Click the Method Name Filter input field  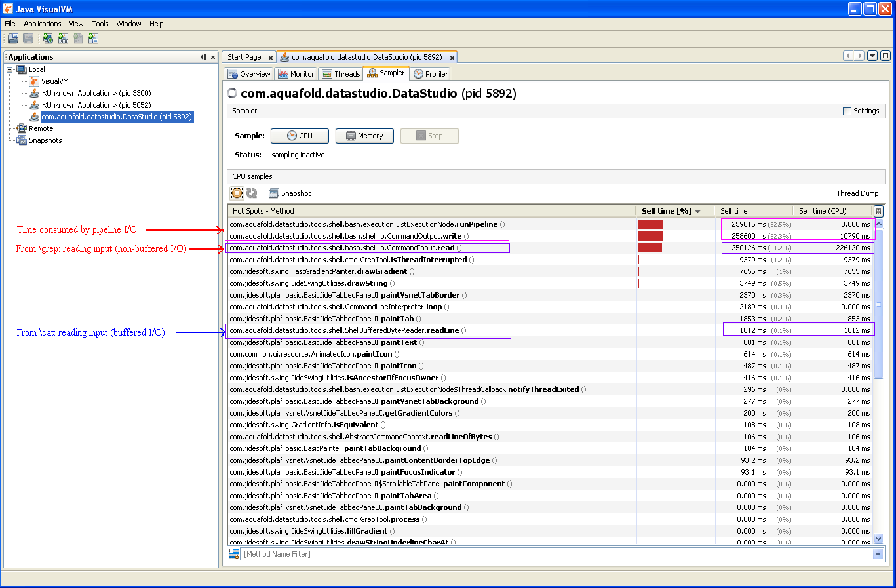[x=557, y=554]
